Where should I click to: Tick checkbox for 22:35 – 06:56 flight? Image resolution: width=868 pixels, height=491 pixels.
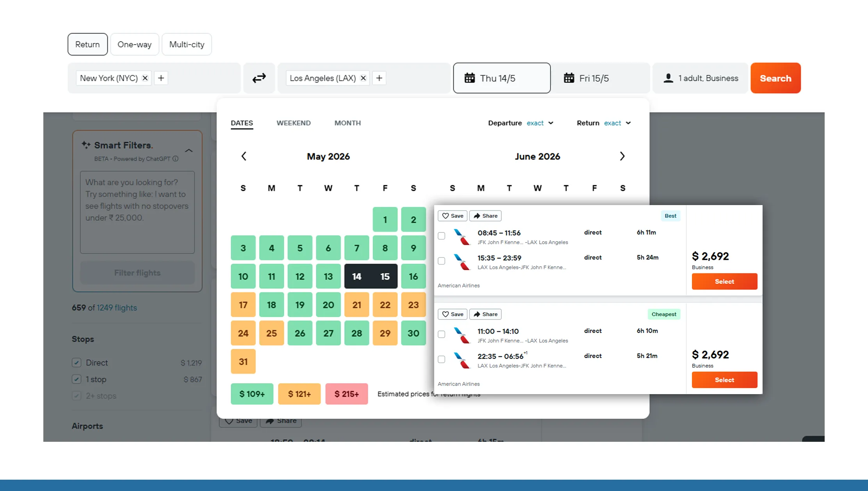[441, 359]
